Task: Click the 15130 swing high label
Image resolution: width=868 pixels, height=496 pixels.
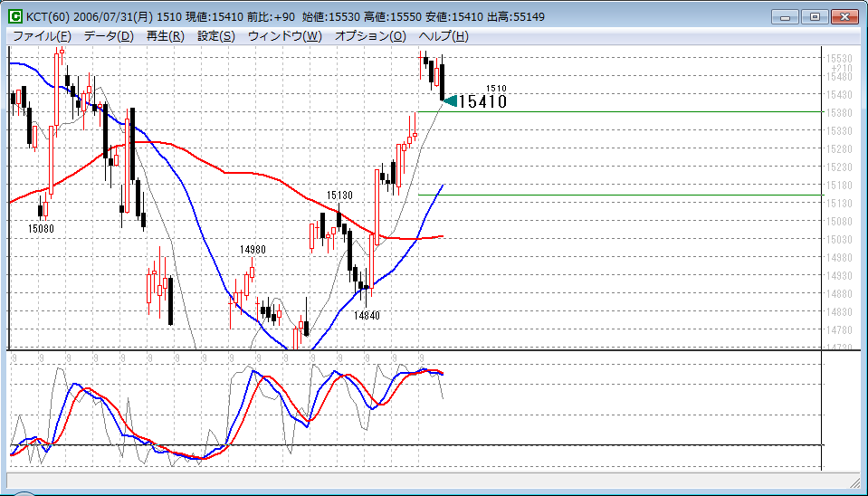Action: pos(339,195)
